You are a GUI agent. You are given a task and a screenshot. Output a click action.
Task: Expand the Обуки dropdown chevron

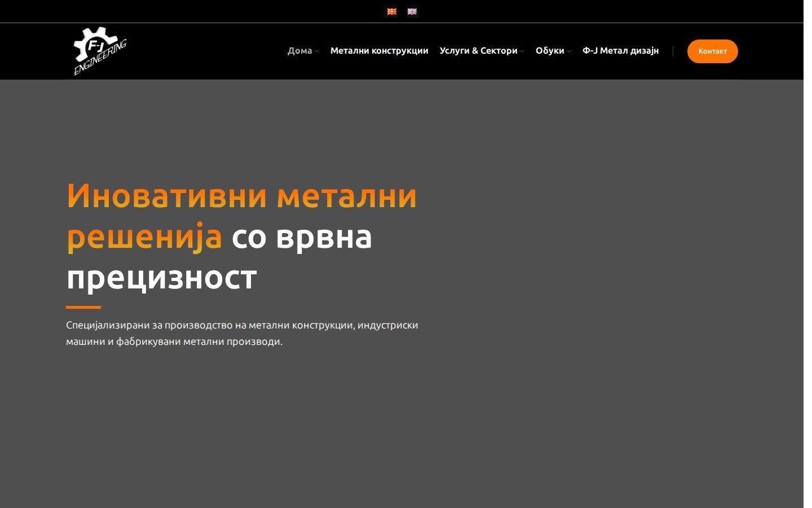click(569, 51)
